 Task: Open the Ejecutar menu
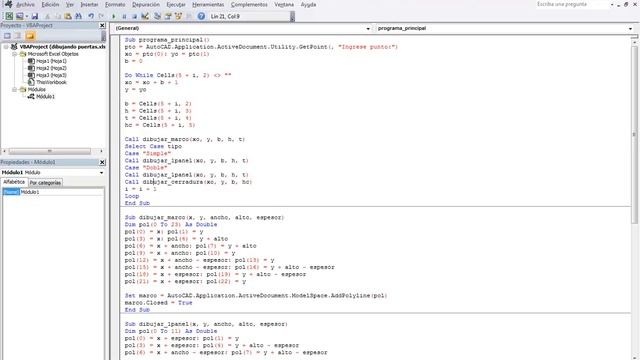coord(176,4)
